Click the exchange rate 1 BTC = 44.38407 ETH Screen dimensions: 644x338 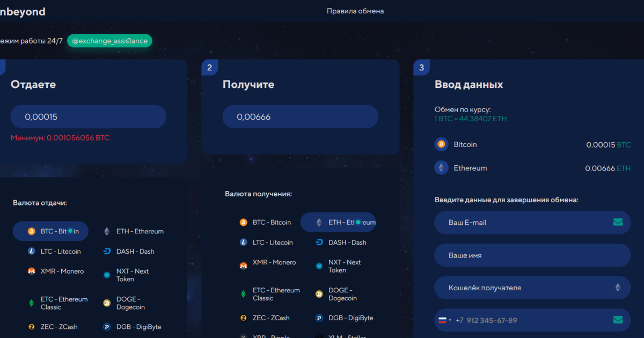(471, 119)
